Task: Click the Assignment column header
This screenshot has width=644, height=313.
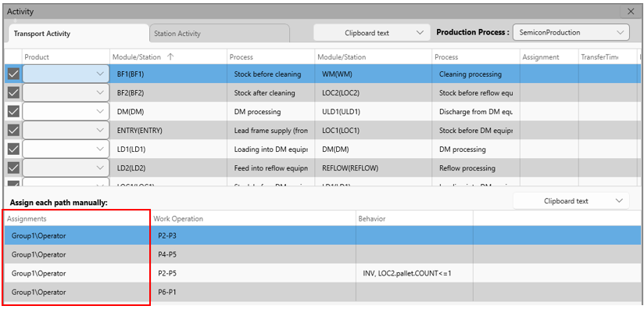Action: pos(542,57)
